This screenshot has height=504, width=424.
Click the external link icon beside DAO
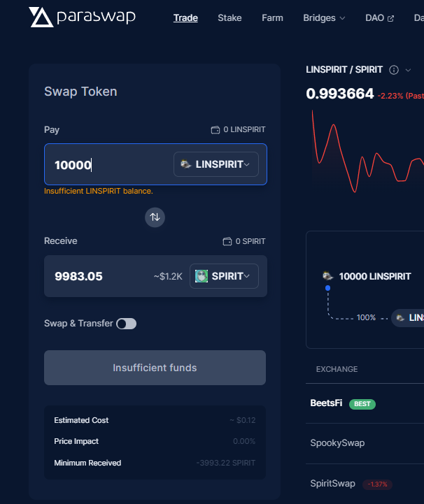click(390, 19)
